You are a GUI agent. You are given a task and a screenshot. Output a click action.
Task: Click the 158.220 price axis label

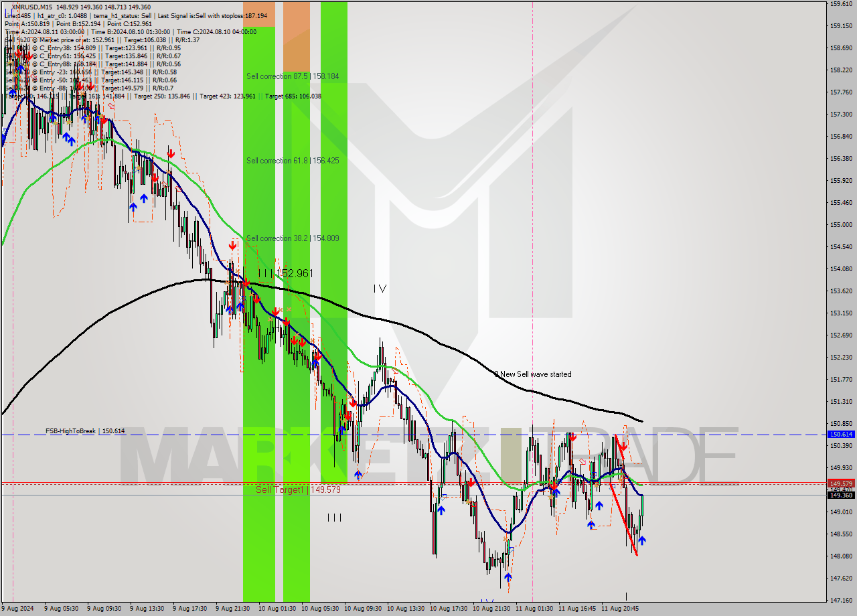coord(841,70)
